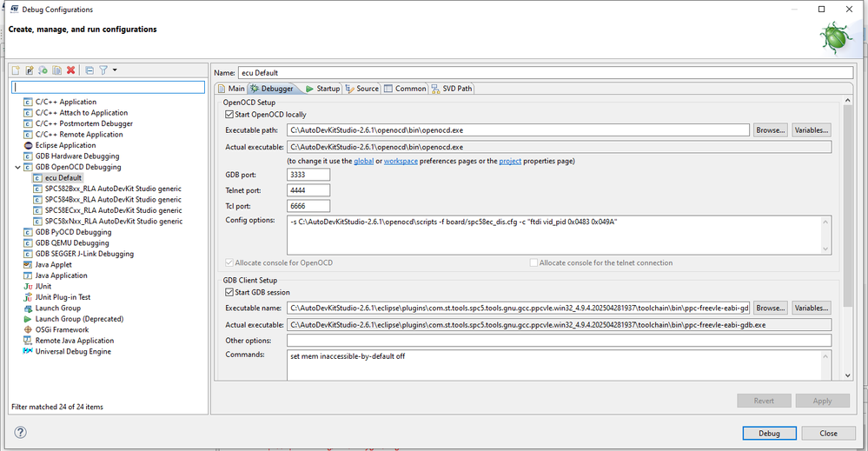
Task: Browse for GDB executable name
Action: pyautogui.click(x=770, y=308)
